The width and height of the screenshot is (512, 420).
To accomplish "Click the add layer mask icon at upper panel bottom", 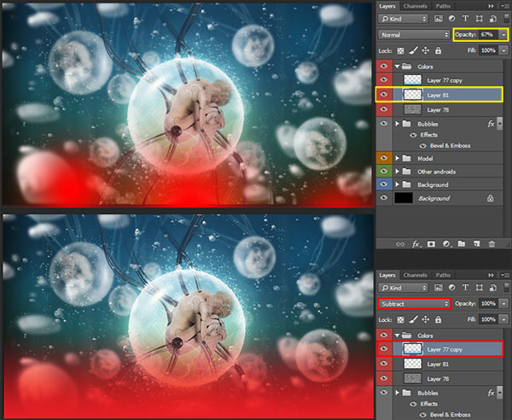I will [431, 244].
